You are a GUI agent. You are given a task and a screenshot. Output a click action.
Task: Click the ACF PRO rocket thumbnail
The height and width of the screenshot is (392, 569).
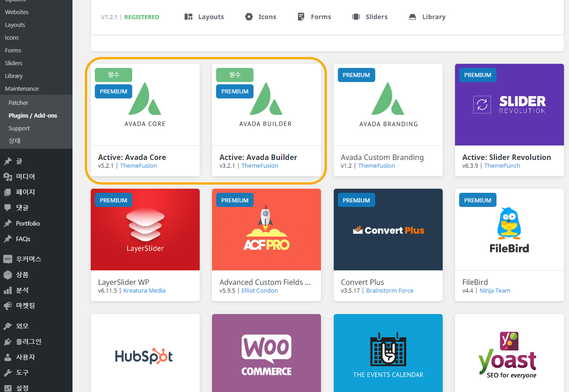tap(266, 229)
